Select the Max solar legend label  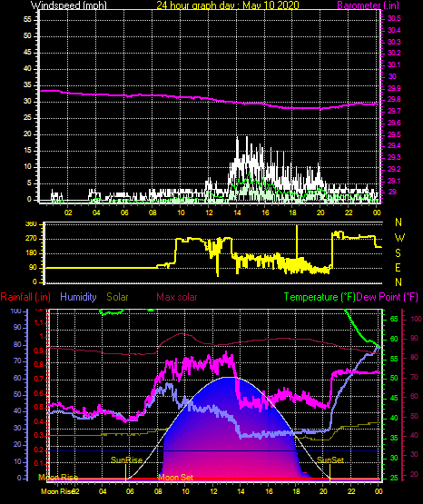pyautogui.click(x=177, y=297)
